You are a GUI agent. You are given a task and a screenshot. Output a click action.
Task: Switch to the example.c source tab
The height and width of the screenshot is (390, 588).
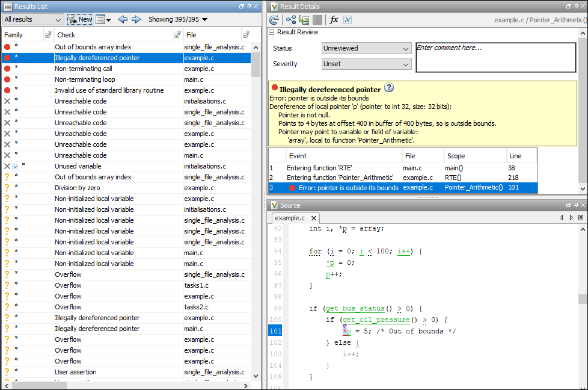(290, 218)
